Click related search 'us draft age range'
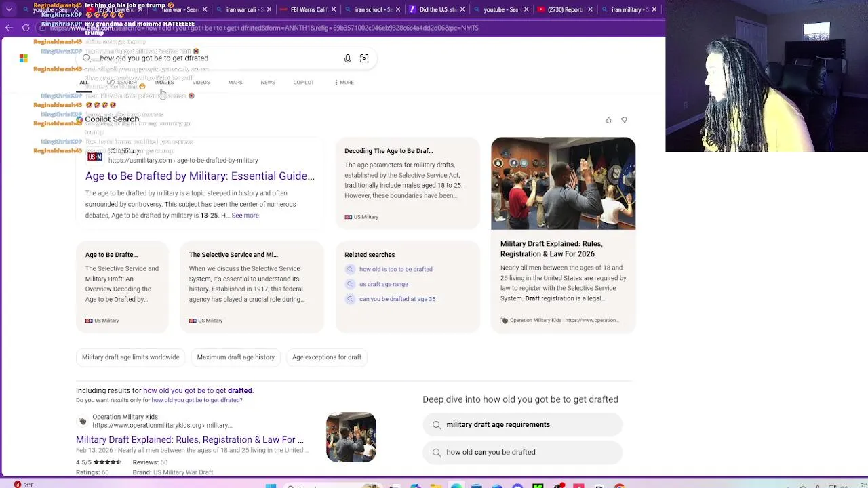 click(384, 284)
